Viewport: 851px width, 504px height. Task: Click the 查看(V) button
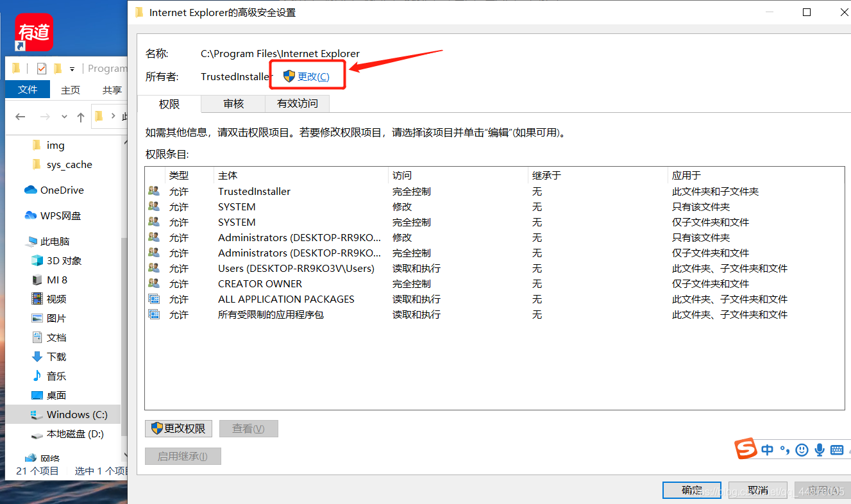coord(248,428)
